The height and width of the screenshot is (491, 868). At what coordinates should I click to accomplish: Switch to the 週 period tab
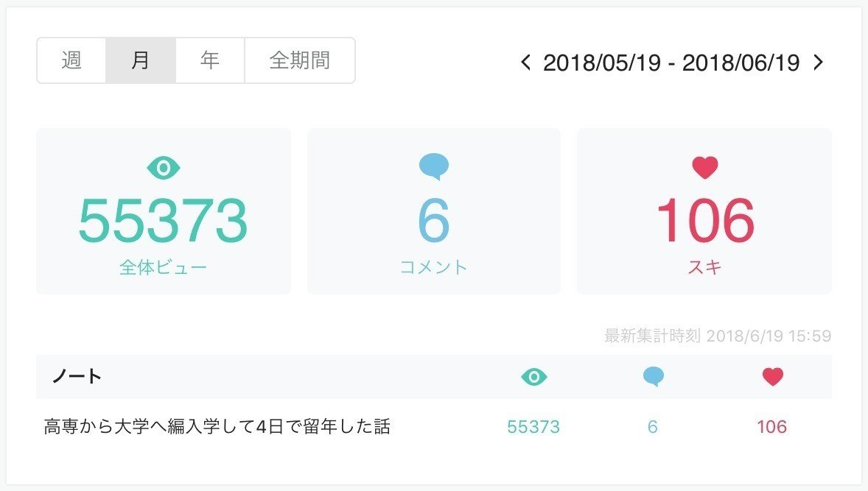click(71, 60)
